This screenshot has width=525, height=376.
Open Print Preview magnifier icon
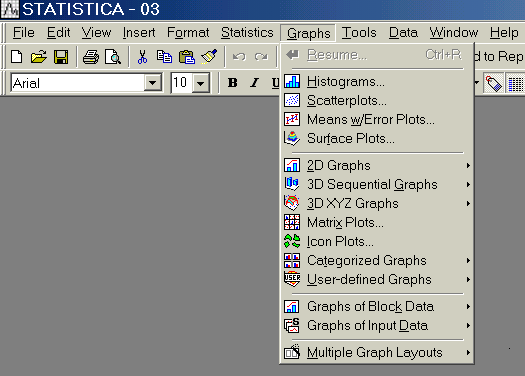(x=113, y=57)
